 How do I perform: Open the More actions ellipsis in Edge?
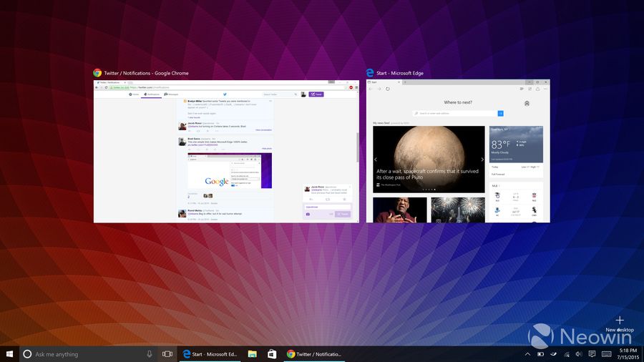545,89
